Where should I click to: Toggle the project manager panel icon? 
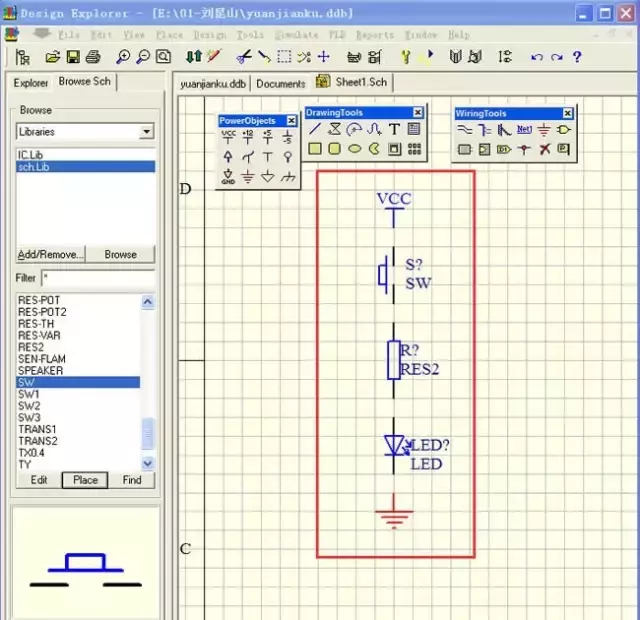(x=22, y=57)
